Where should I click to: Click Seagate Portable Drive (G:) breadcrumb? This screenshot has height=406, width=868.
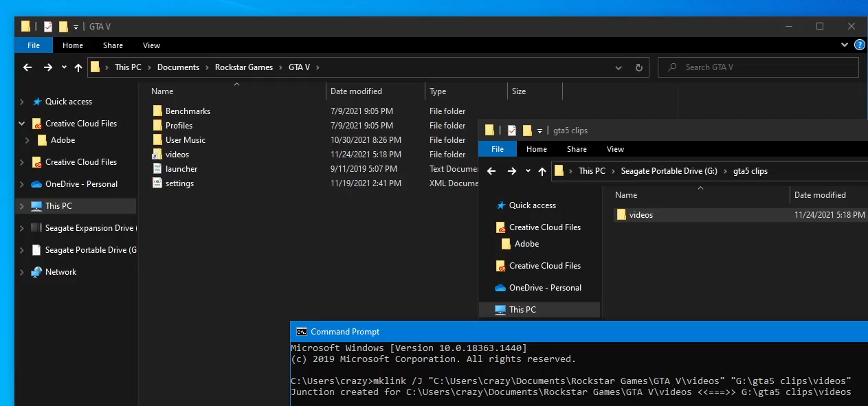click(x=669, y=171)
